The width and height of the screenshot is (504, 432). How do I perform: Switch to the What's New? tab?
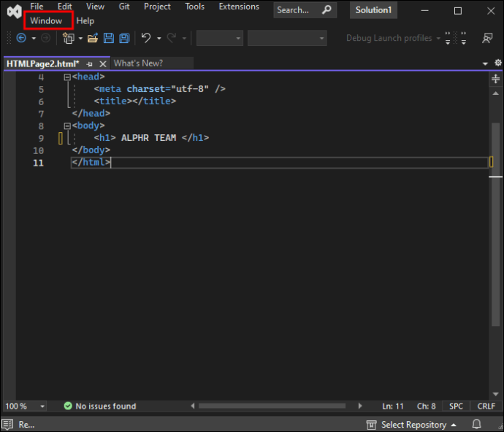139,63
